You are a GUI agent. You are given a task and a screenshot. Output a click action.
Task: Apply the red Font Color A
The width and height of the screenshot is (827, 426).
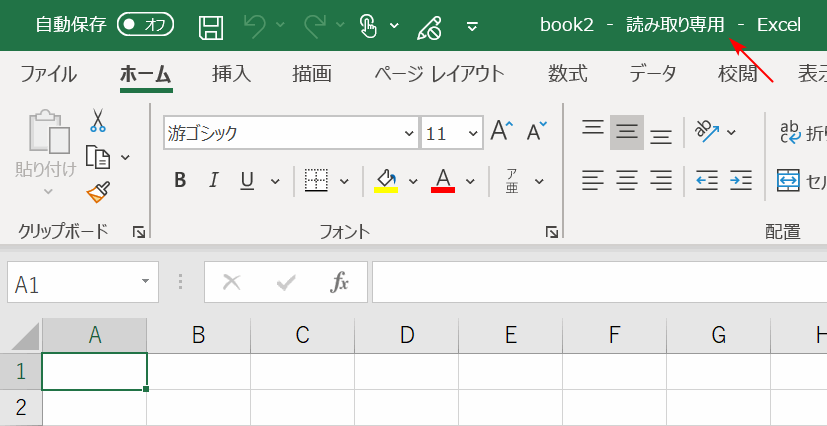pos(443,181)
